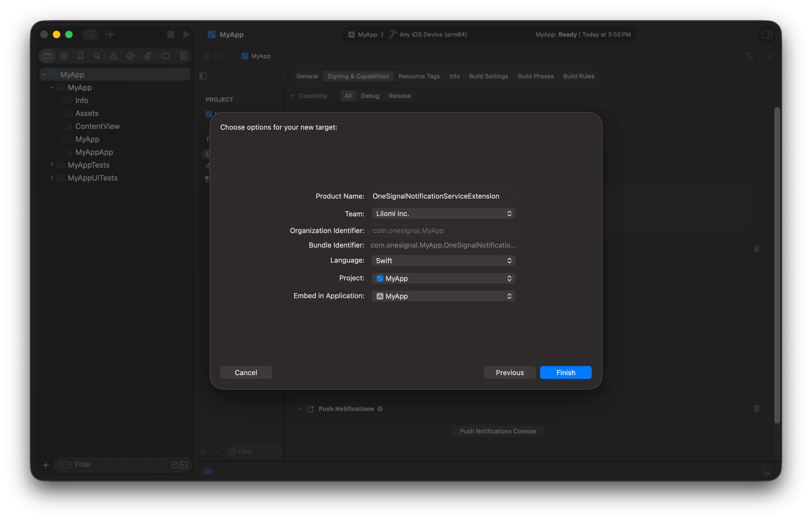The width and height of the screenshot is (812, 521).
Task: Expand the MyAppTests folder
Action: 52,164
